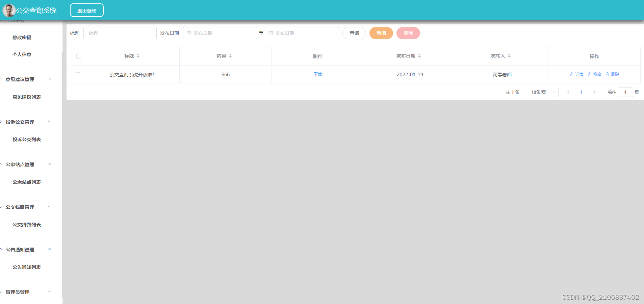The width and height of the screenshot is (644, 304).
Task: Click the 附件 column header
Action: coord(318,56)
